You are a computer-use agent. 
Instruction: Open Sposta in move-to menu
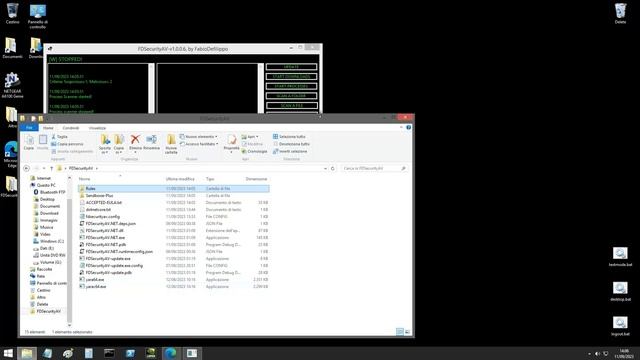coord(105,144)
